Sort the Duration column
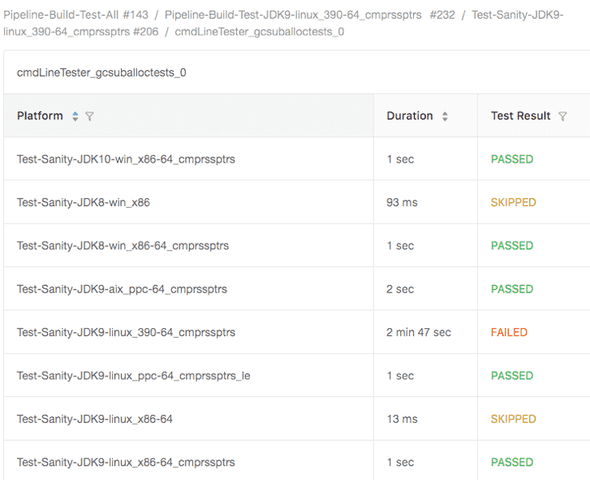Image resolution: width=590 pixels, height=480 pixels. [x=445, y=116]
